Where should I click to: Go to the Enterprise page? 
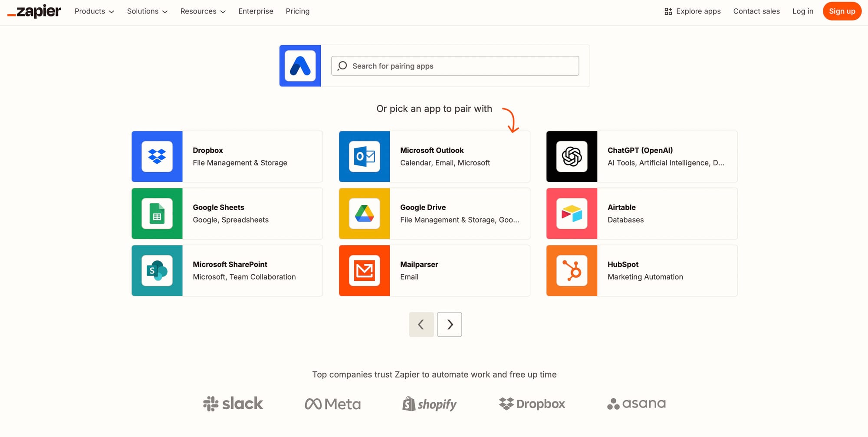[x=256, y=11]
